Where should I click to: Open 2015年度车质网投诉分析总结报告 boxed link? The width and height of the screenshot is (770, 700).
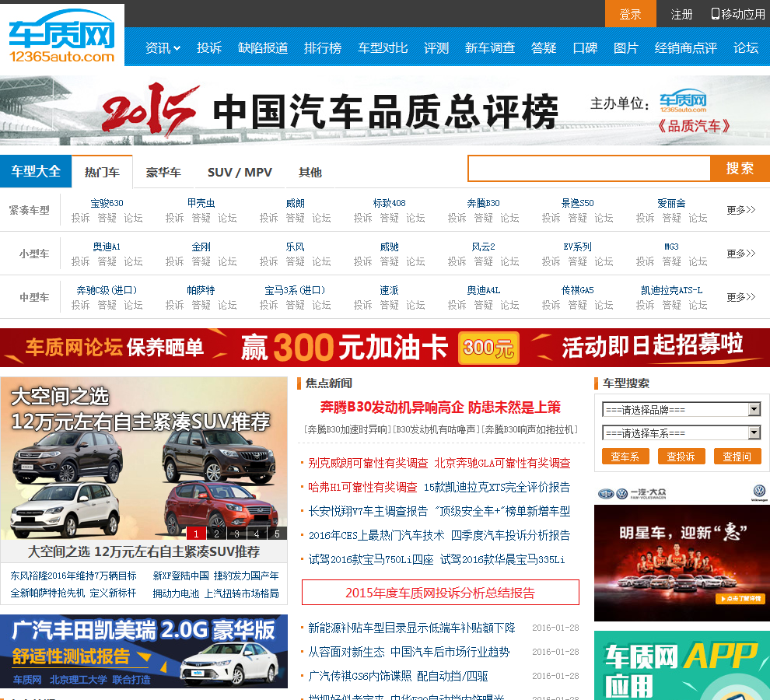(440, 593)
